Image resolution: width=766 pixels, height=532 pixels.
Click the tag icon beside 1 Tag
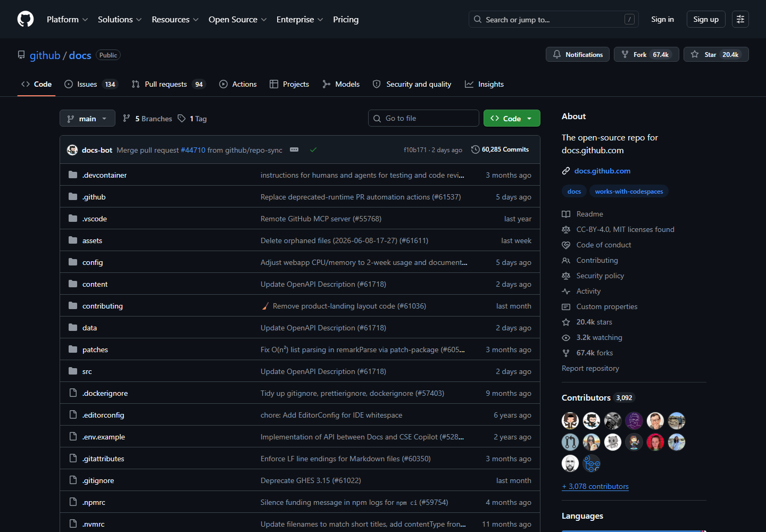pyautogui.click(x=182, y=118)
